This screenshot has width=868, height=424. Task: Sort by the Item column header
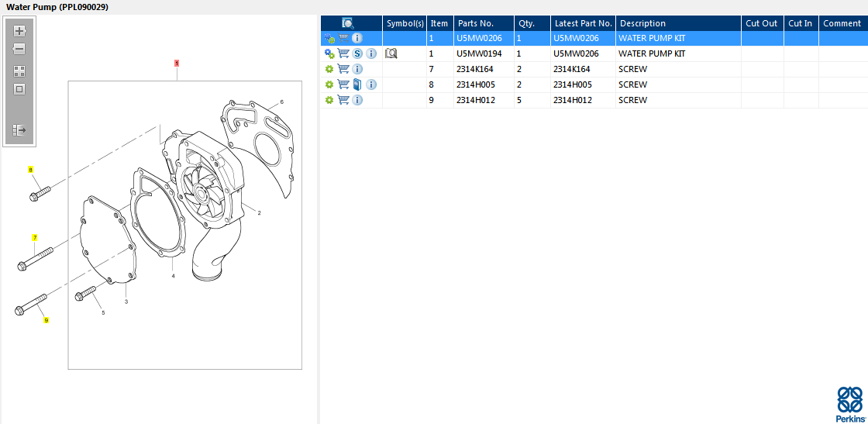click(440, 23)
